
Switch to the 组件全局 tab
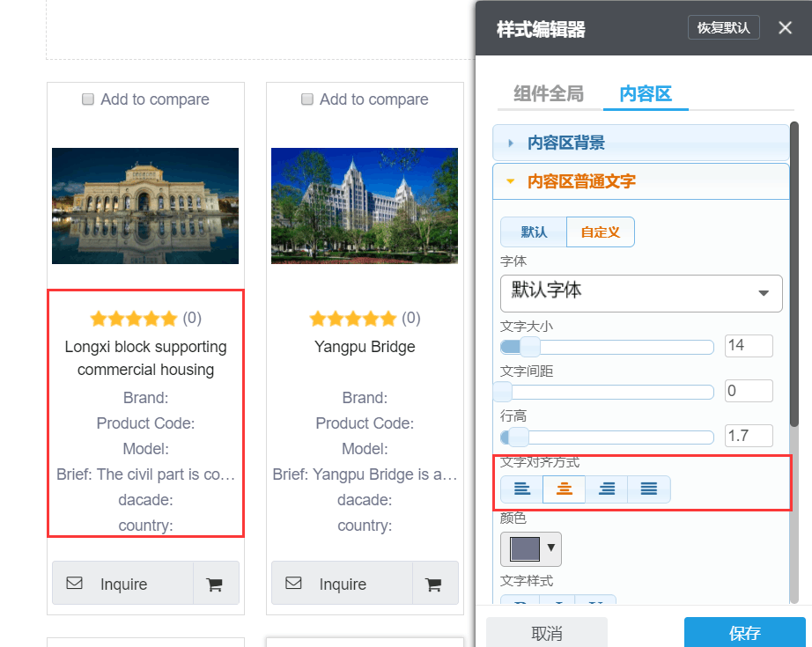tap(548, 92)
